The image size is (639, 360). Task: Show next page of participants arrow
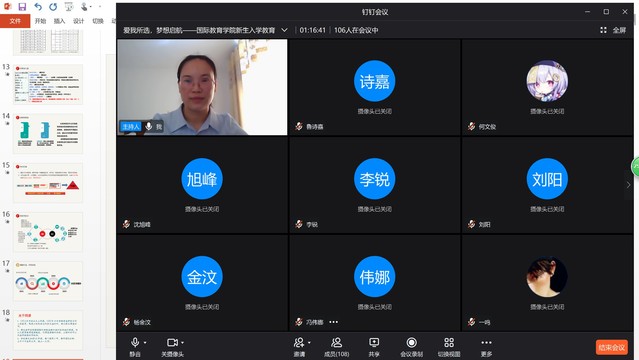[x=628, y=185]
